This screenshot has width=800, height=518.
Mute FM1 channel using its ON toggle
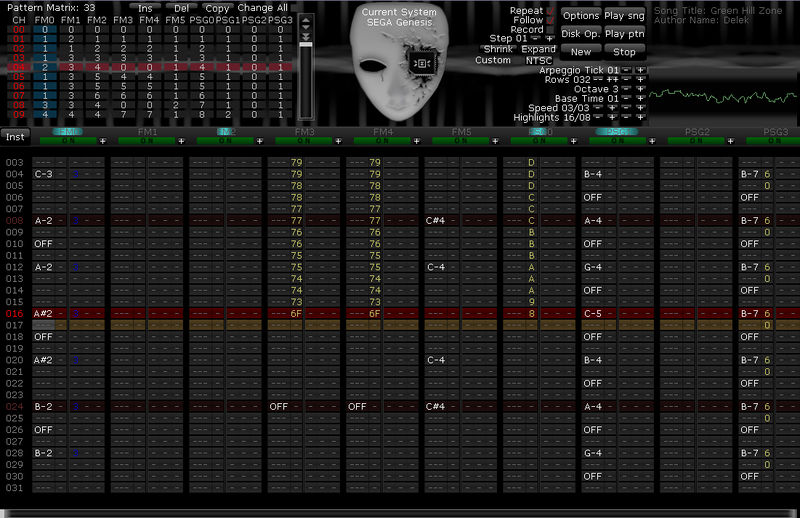147,141
